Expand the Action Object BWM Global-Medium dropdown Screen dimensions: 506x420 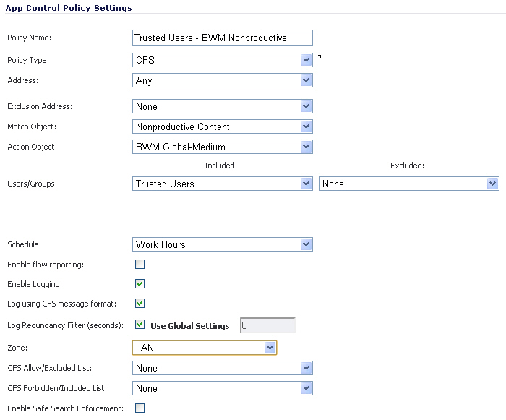(x=223, y=147)
